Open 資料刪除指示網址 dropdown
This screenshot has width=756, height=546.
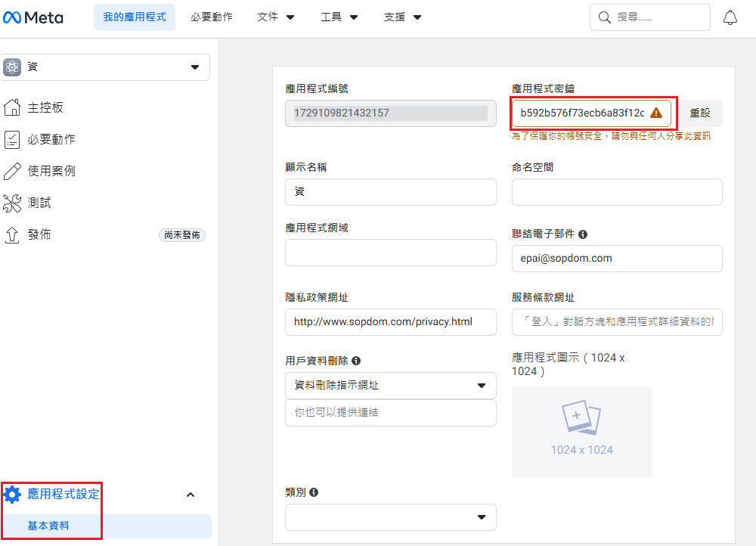391,386
